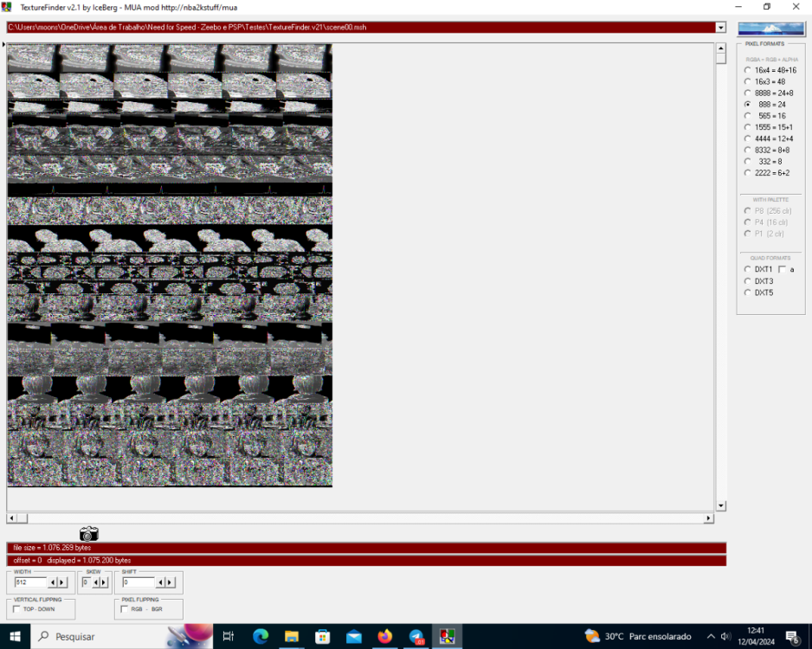Open the Mail app from the taskbar
The width and height of the screenshot is (812, 649).
[354, 637]
